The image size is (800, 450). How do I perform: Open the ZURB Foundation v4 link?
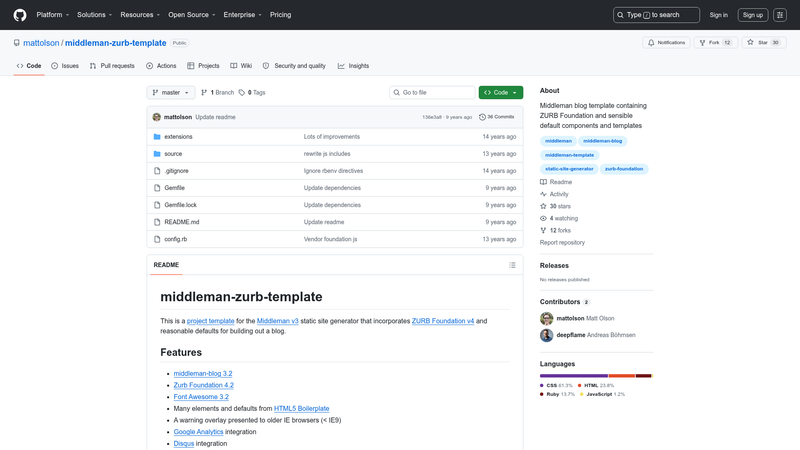[443, 321]
